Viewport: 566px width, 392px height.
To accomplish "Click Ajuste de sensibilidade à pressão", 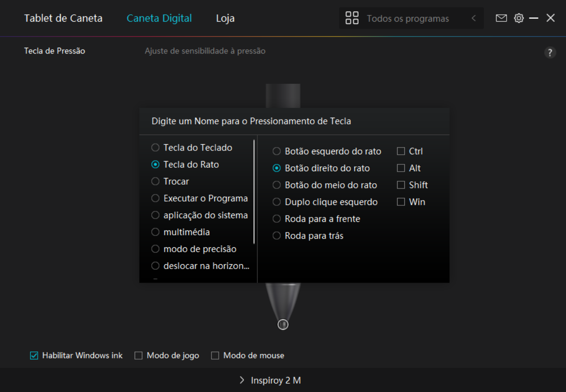I will (205, 51).
